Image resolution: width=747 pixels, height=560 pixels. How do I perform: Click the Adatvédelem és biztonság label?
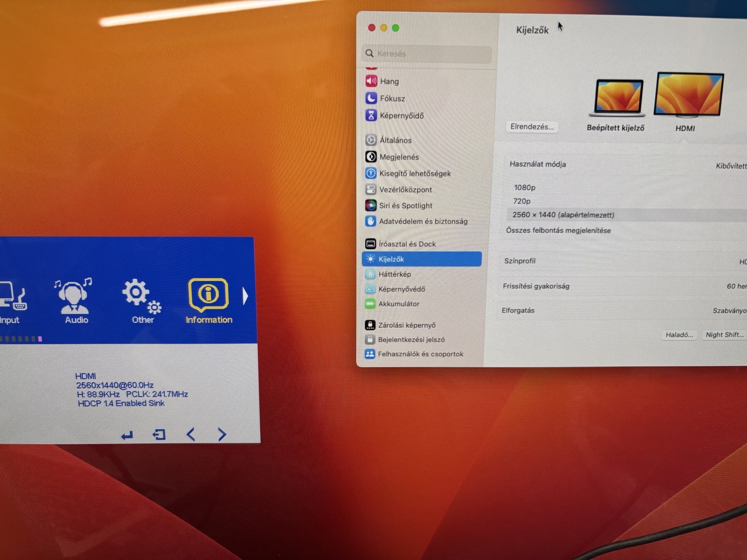pyautogui.click(x=423, y=221)
